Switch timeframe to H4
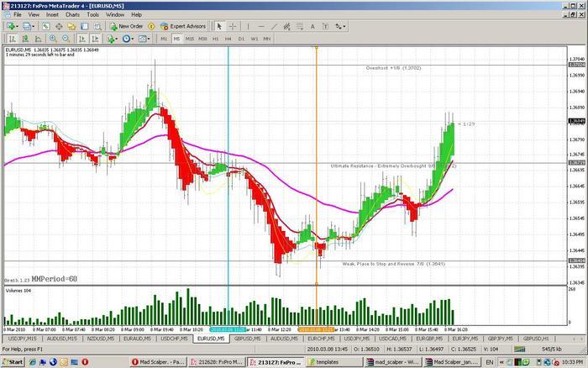Screen dimensions: 588x368 coord(228,39)
